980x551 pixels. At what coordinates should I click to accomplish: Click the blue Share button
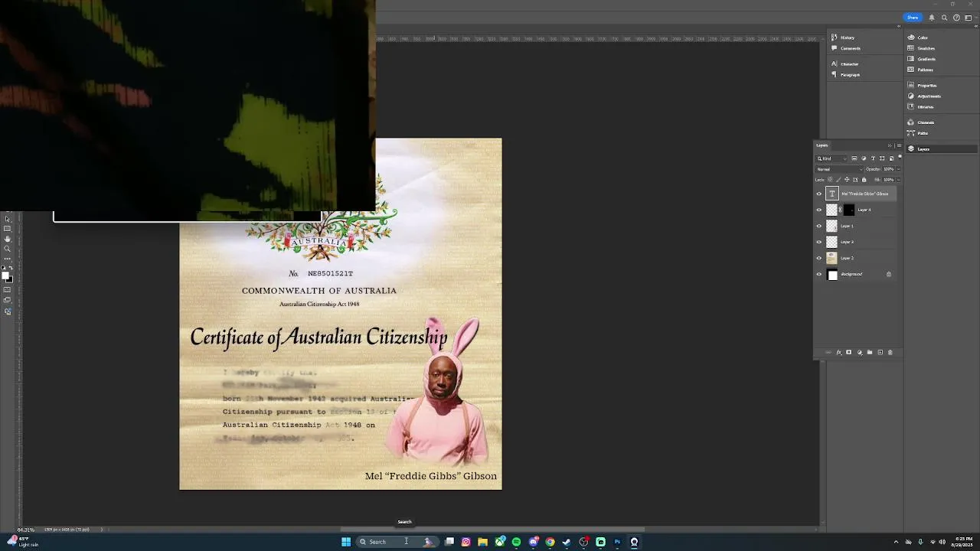913,18
